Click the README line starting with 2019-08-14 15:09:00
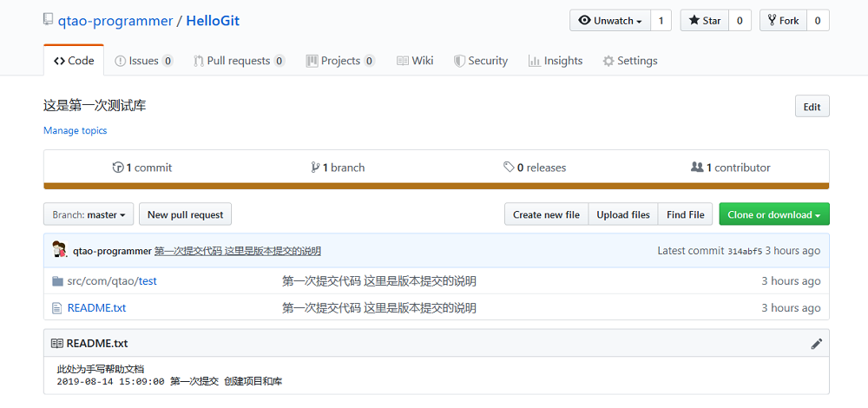The width and height of the screenshot is (868, 408). [x=169, y=381]
